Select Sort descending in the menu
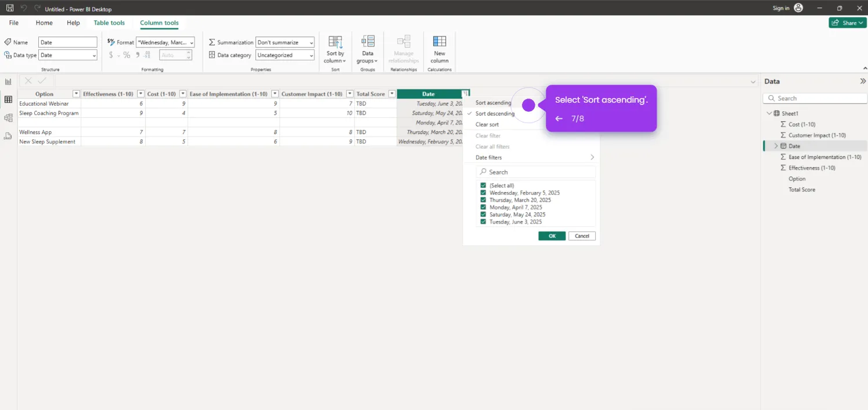The width and height of the screenshot is (868, 410). [x=495, y=114]
